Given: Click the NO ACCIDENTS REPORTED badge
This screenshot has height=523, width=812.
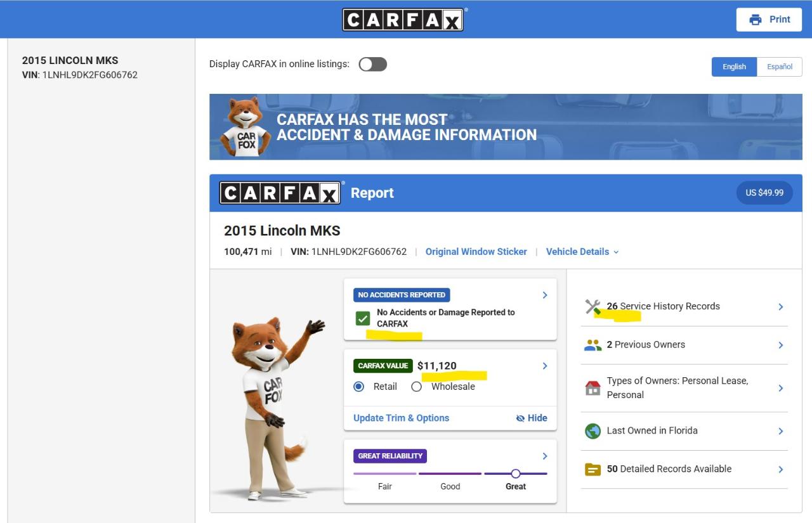Looking at the screenshot, I should pyautogui.click(x=402, y=295).
